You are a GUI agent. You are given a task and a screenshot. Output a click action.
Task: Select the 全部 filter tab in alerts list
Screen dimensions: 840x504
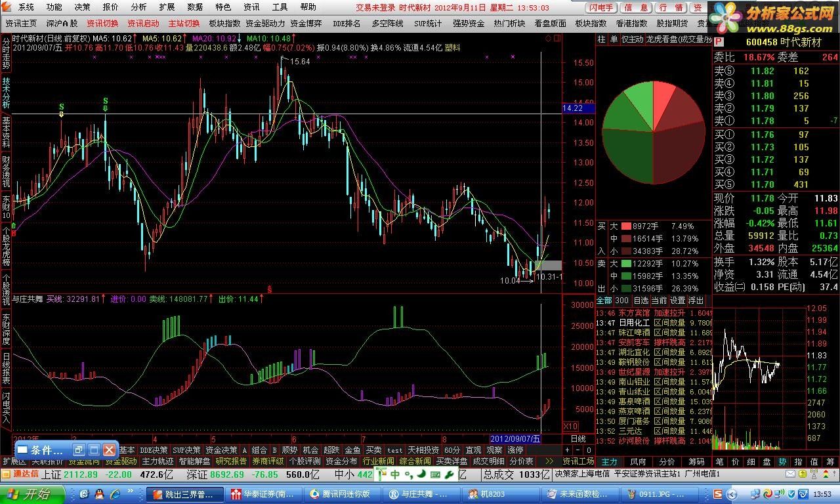point(604,300)
